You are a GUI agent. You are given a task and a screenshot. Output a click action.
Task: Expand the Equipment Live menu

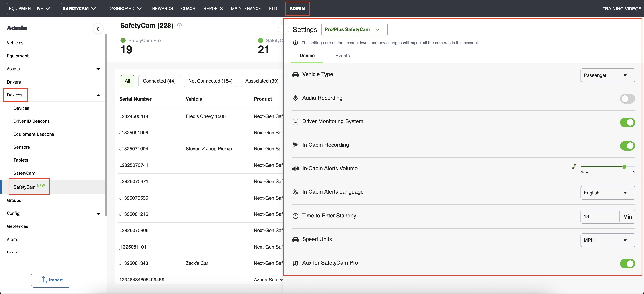29,9
